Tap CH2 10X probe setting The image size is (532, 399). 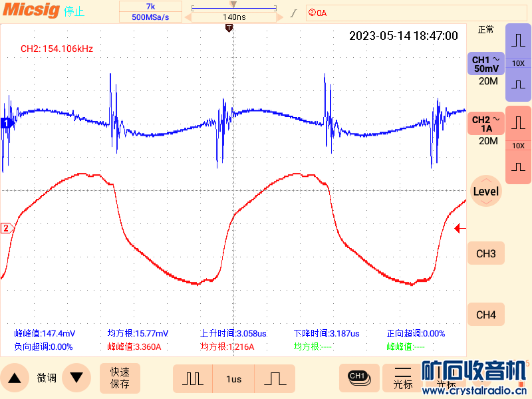point(518,146)
